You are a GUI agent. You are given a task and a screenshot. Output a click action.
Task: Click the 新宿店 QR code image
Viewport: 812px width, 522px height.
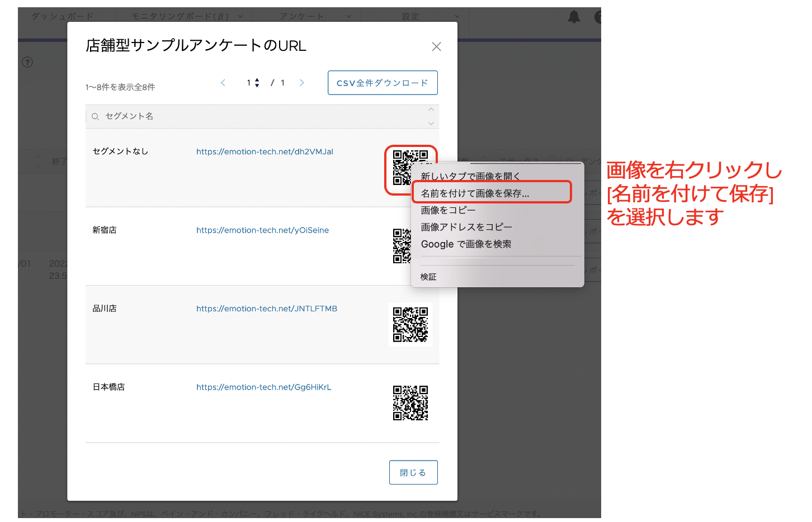click(402, 246)
